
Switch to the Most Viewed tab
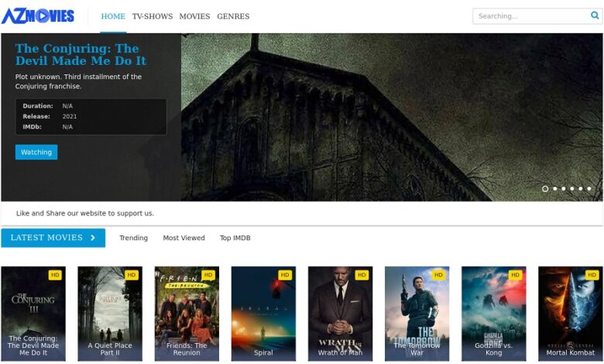click(x=184, y=238)
